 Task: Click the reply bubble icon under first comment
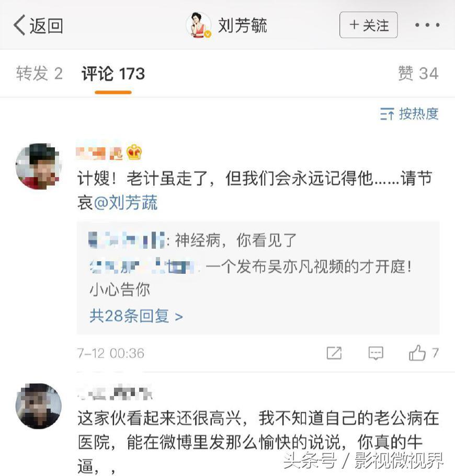[x=376, y=353]
